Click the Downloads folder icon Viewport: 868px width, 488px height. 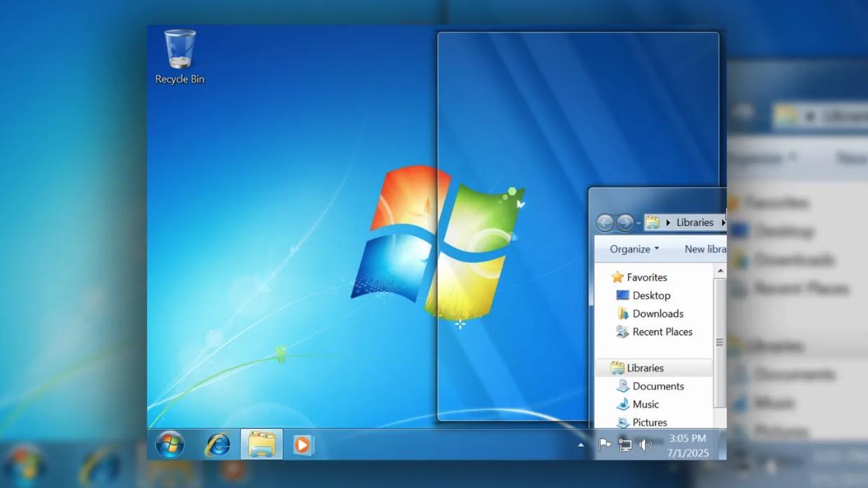point(622,314)
